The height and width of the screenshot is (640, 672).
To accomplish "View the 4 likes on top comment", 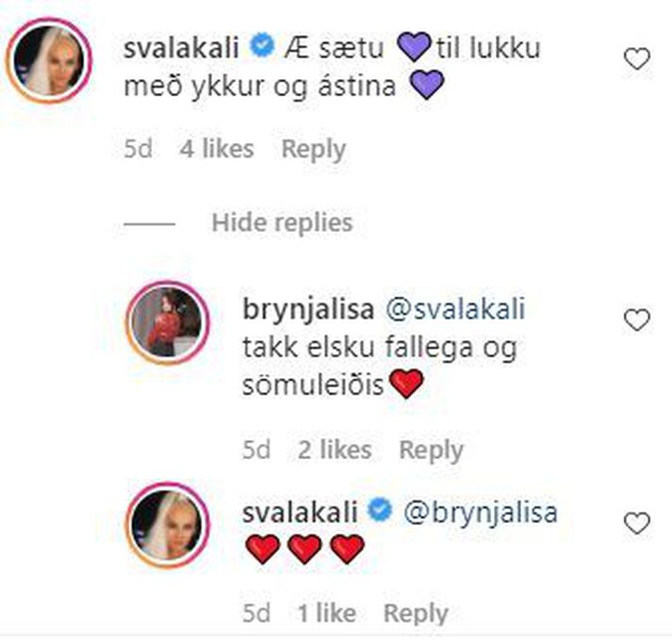I will click(x=217, y=149).
